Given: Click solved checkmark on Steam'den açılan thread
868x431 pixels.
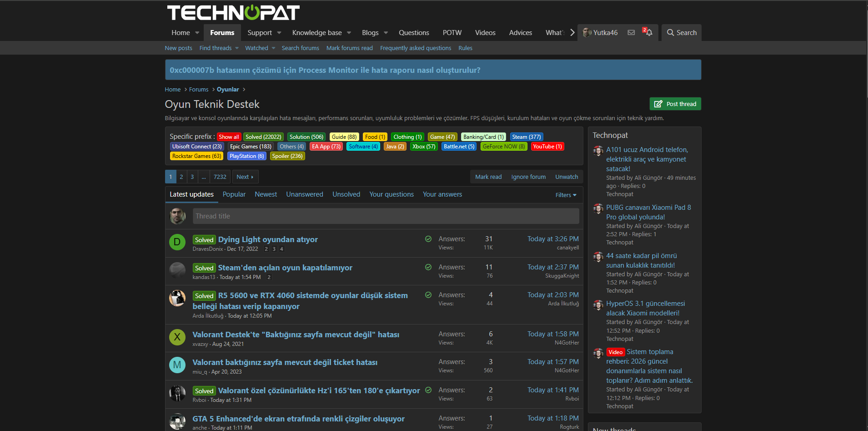Looking at the screenshot, I should tap(428, 267).
